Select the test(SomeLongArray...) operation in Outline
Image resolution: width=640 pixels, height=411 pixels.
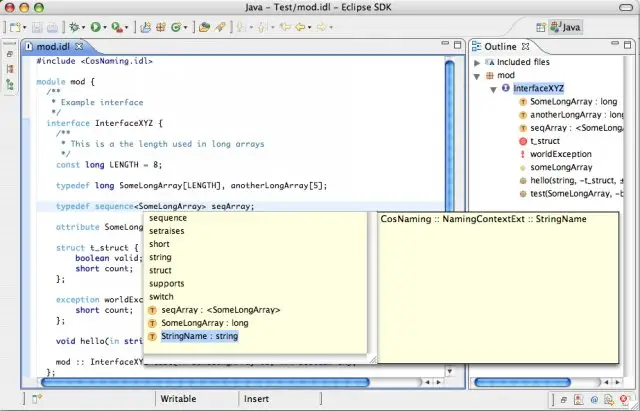(576, 193)
